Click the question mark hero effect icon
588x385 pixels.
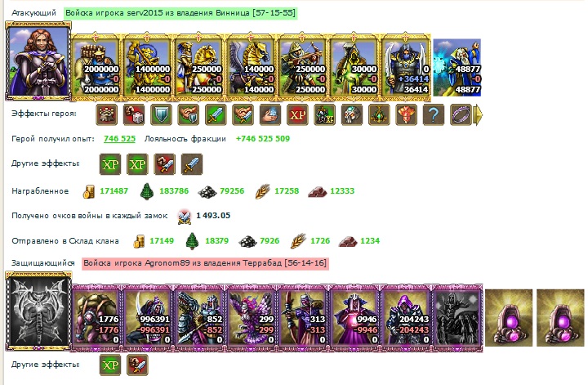click(x=433, y=114)
